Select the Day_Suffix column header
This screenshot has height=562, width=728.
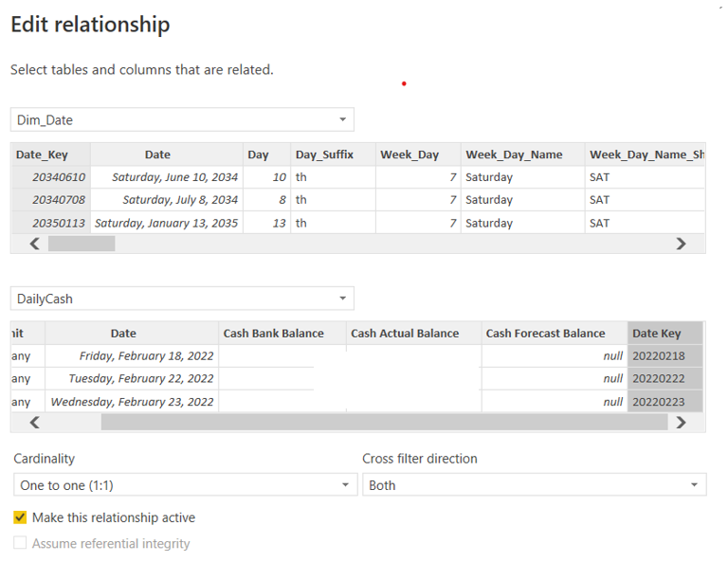pos(334,154)
